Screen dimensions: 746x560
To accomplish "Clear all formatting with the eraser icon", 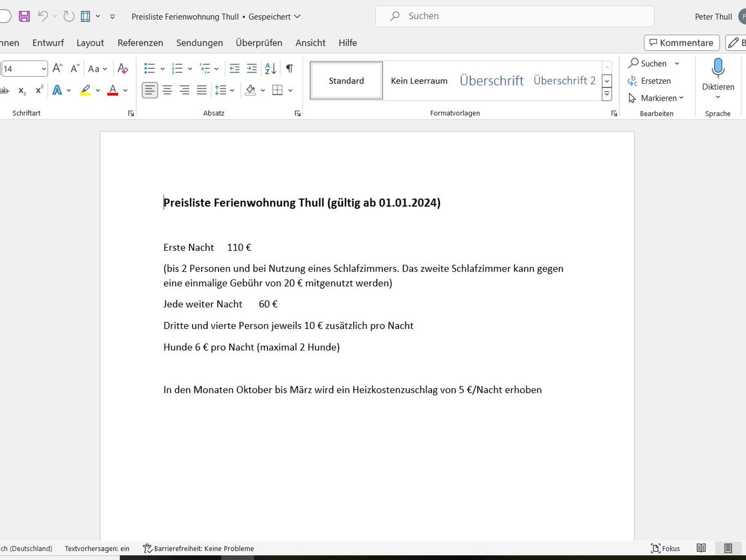I will click(123, 68).
